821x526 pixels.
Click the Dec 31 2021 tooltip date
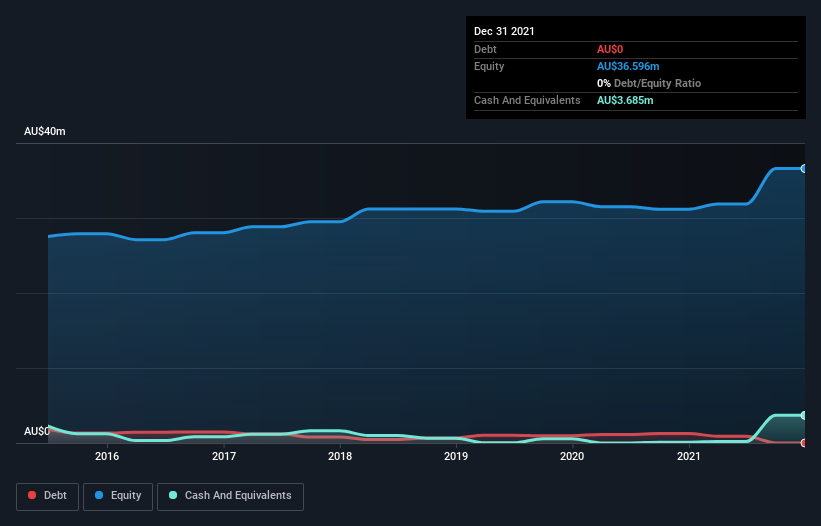(x=504, y=31)
